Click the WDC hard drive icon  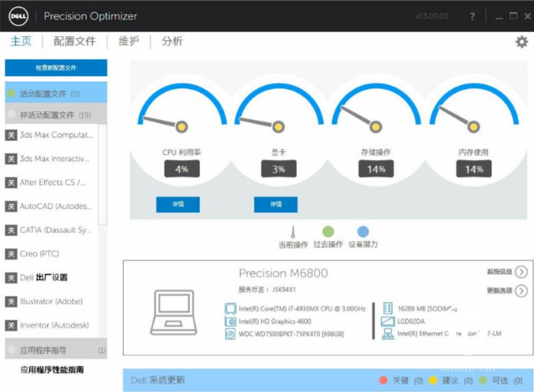230,334
